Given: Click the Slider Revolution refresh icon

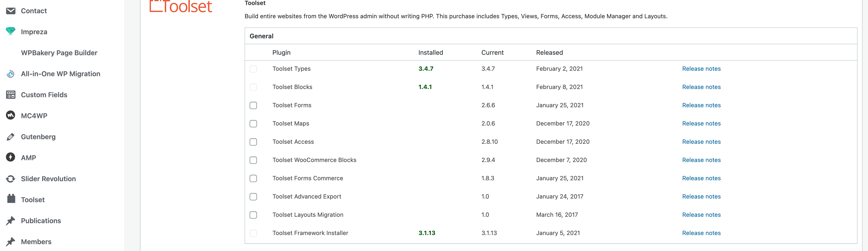Looking at the screenshot, I should pos(11,179).
